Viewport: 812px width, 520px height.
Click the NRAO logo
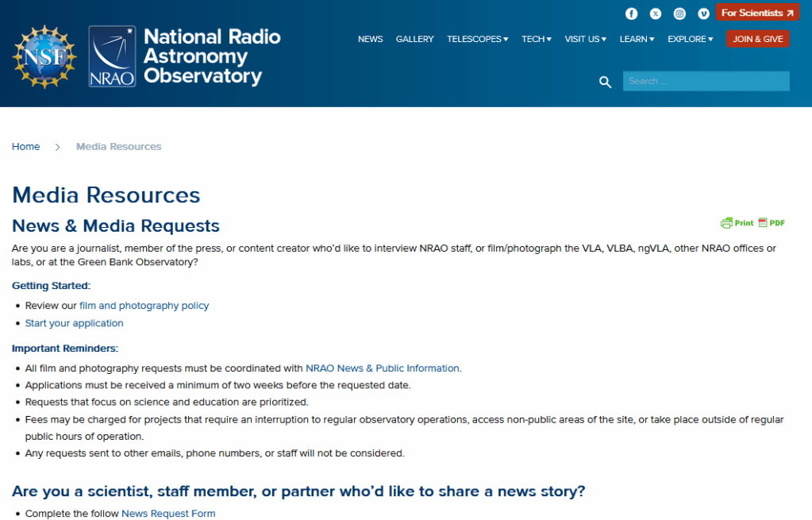point(112,56)
